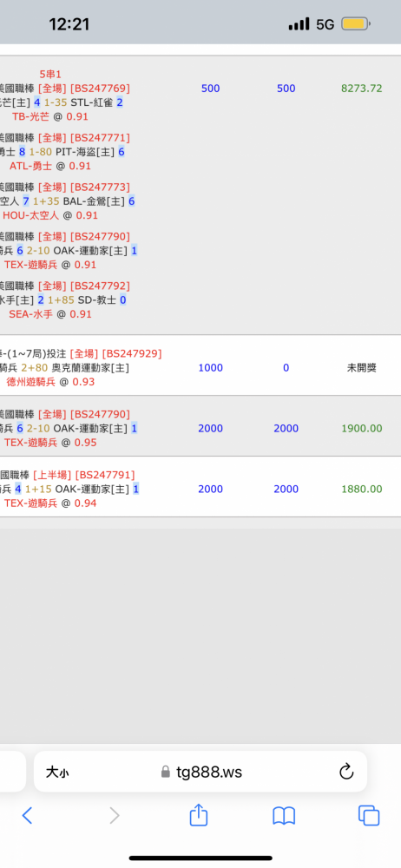The width and height of the screenshot is (401, 868).
Task: Tap the 未開獎 status text
Action: (x=362, y=367)
